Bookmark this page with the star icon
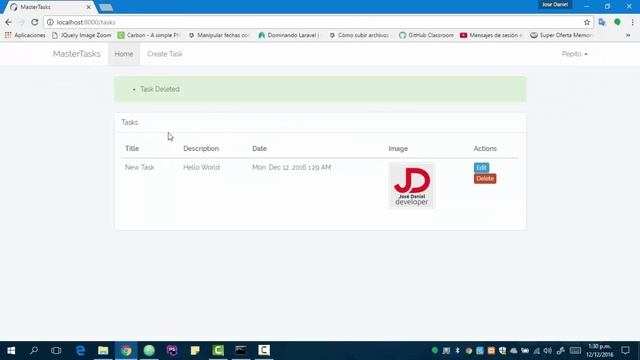The image size is (640, 360). [587, 22]
